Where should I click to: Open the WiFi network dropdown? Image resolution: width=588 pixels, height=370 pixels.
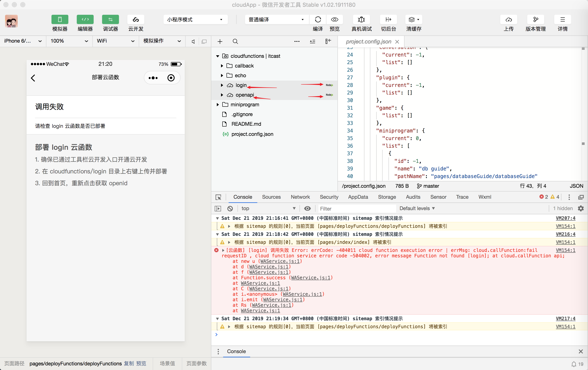point(116,41)
